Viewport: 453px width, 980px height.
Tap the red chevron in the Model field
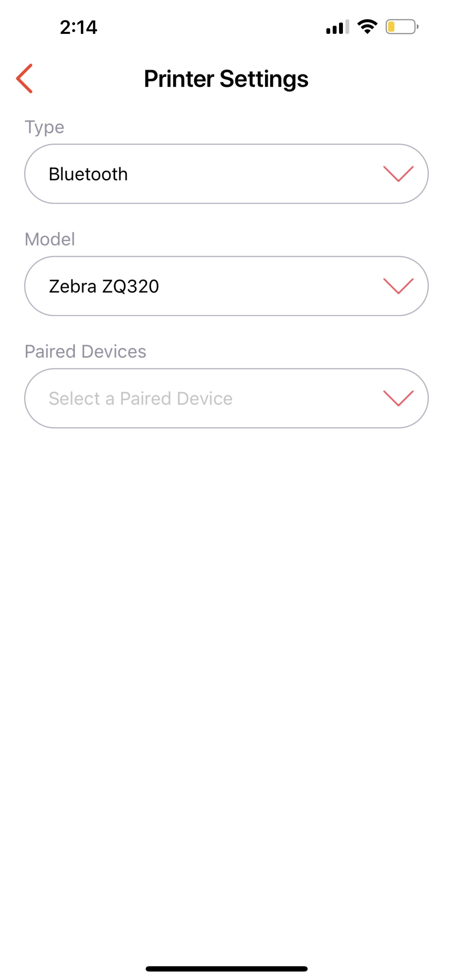[x=398, y=286]
